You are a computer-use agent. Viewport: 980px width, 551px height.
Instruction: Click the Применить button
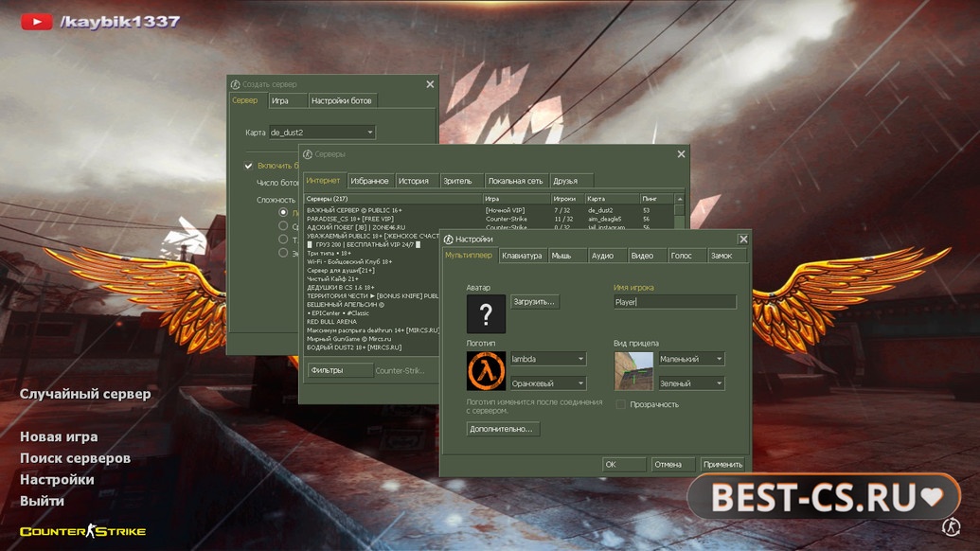(x=722, y=464)
